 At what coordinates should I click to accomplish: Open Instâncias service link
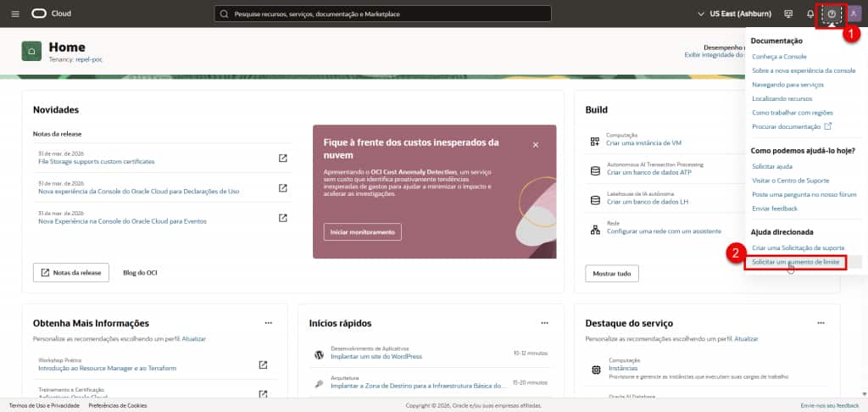tap(623, 368)
